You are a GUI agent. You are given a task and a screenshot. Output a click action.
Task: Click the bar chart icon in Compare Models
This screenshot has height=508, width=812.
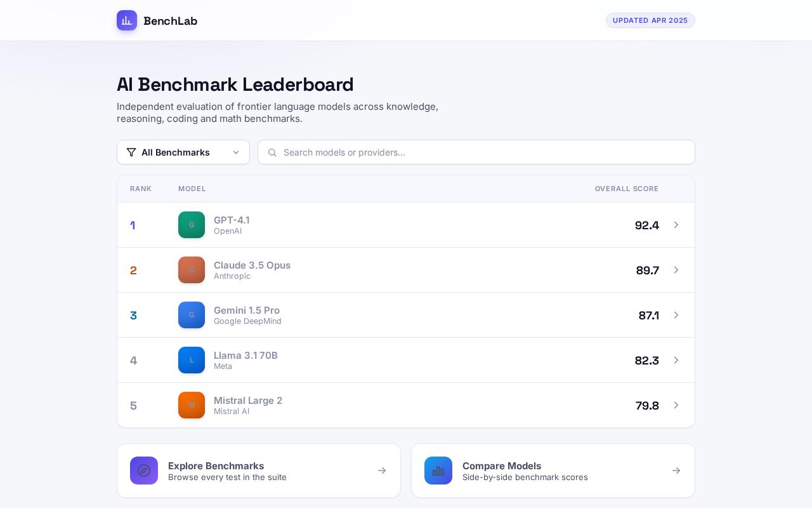click(438, 471)
